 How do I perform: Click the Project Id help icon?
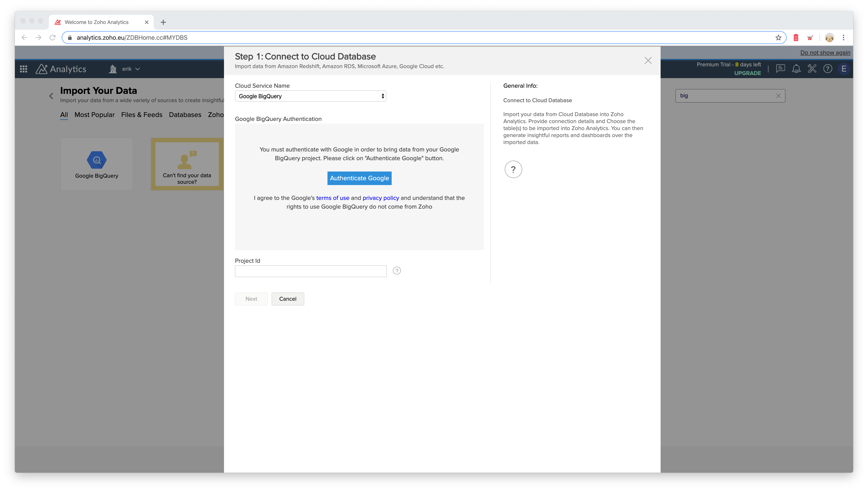click(x=397, y=270)
